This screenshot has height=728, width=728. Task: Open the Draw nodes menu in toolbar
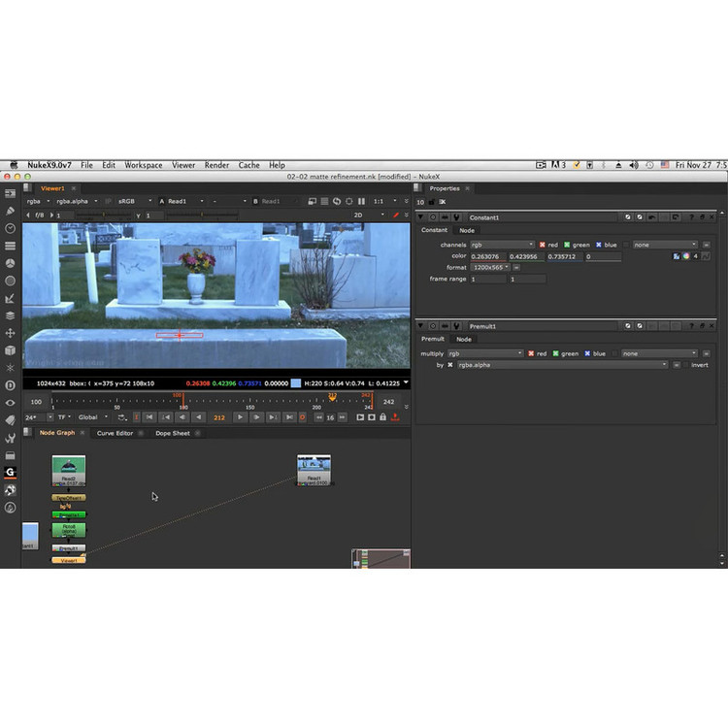click(x=10, y=211)
